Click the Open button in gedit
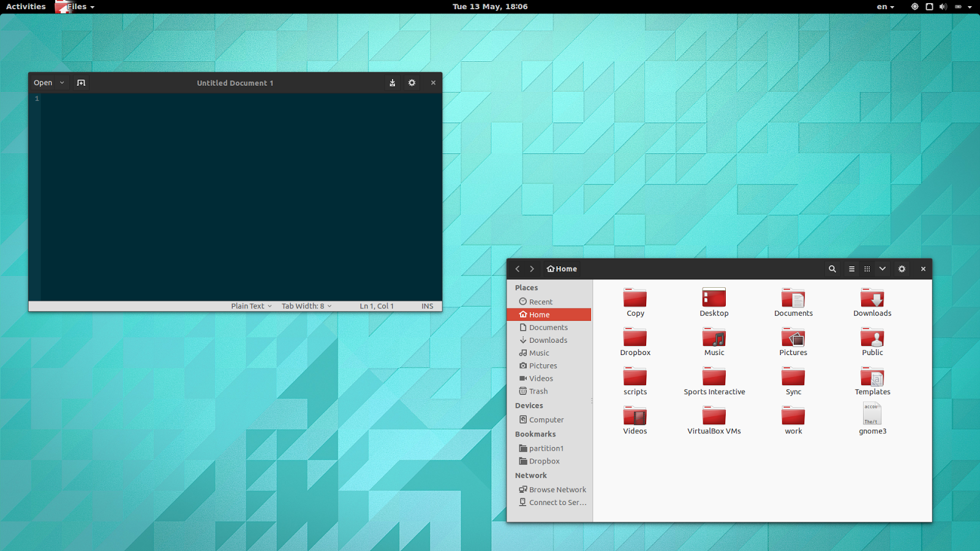This screenshot has width=980, height=551. 42,82
